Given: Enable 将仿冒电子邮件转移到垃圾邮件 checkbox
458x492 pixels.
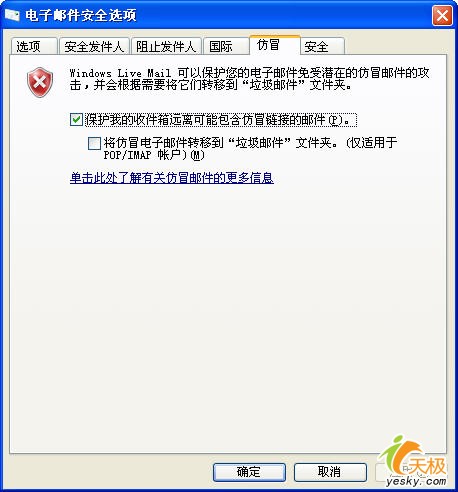Looking at the screenshot, I should pyautogui.click(x=94, y=143).
